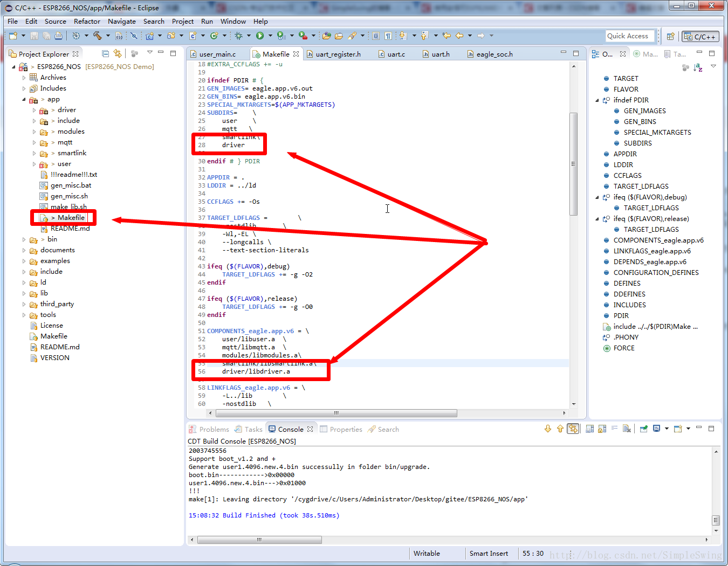Viewport: 728px width, 566px height.
Task: Minimize the Console panel
Action: [699, 428]
